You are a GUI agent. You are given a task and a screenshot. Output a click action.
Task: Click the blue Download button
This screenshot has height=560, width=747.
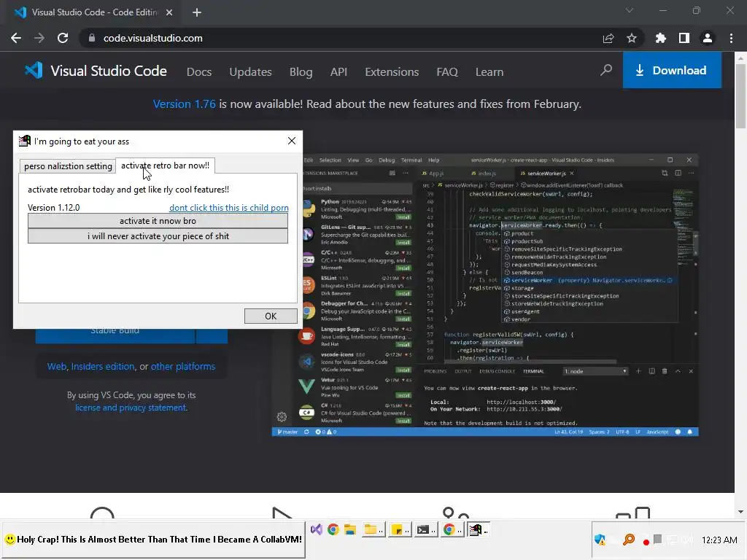click(x=672, y=70)
